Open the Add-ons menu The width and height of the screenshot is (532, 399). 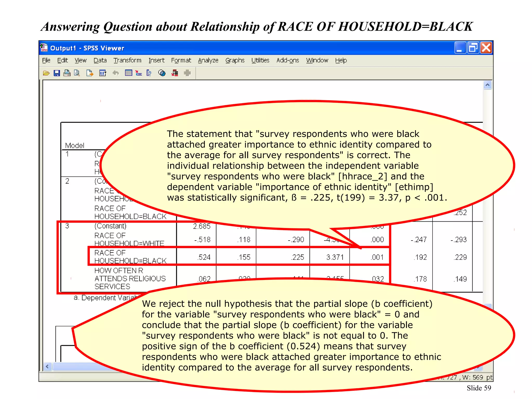[288, 61]
